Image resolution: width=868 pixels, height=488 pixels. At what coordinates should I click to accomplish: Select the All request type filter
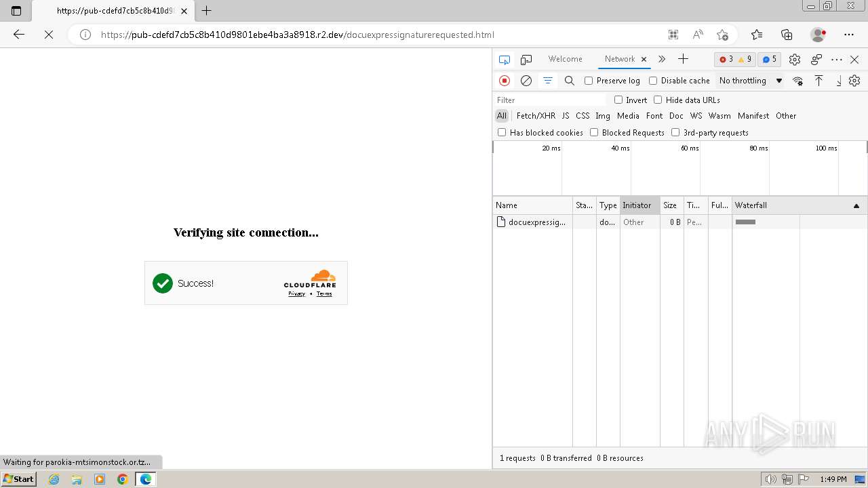coord(502,116)
